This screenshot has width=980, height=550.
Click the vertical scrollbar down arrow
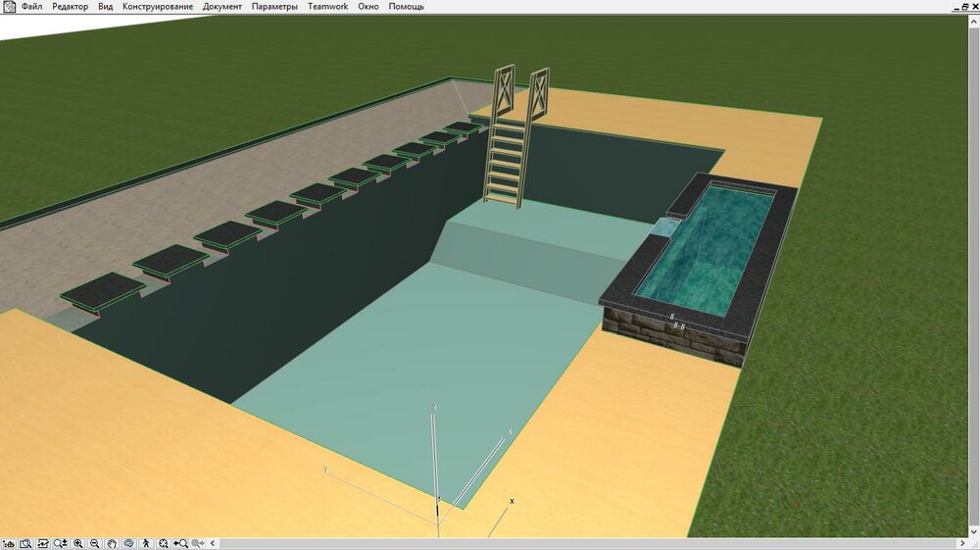(x=974, y=532)
